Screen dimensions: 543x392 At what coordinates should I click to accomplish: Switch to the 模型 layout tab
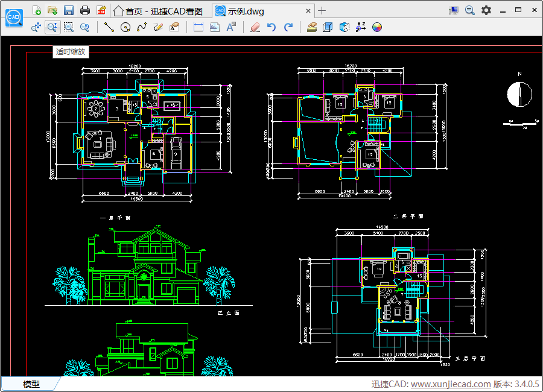pyautogui.click(x=31, y=384)
